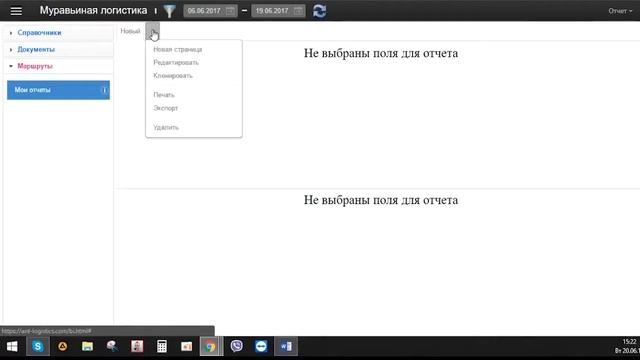Screen dimensions: 640x360
Task: Choose Экспорт from the menu
Action: [165, 108]
